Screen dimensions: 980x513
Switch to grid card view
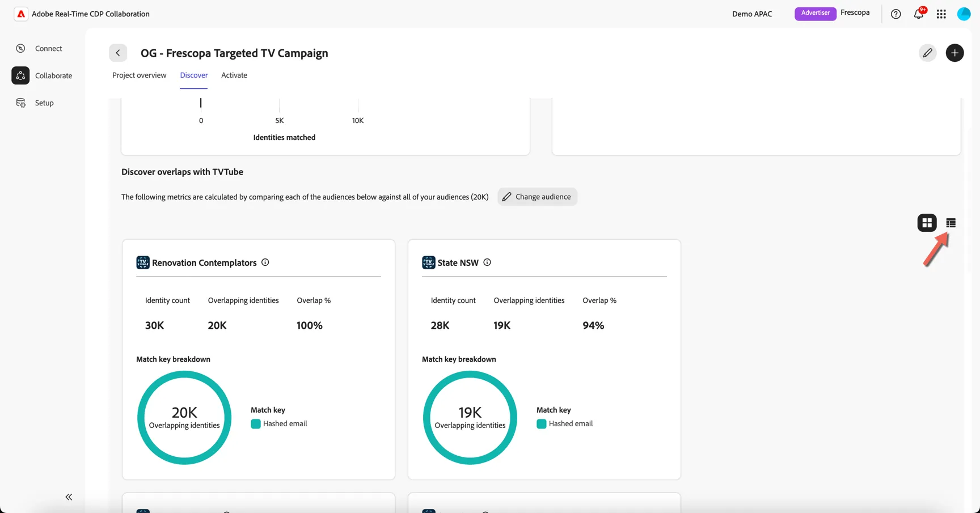927,223
